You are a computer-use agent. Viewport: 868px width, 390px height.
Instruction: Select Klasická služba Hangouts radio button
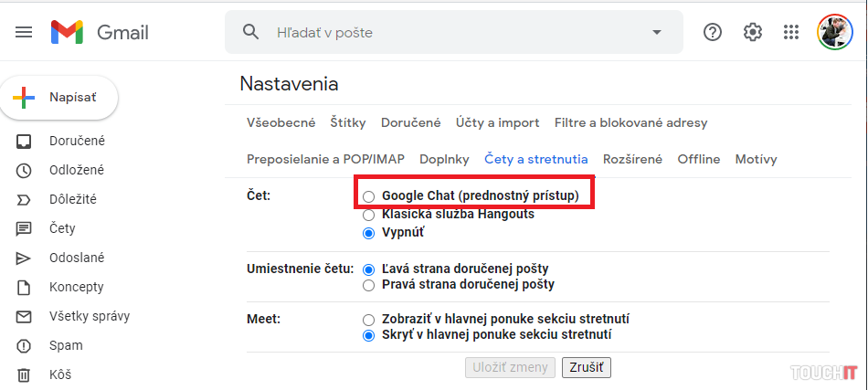point(368,215)
